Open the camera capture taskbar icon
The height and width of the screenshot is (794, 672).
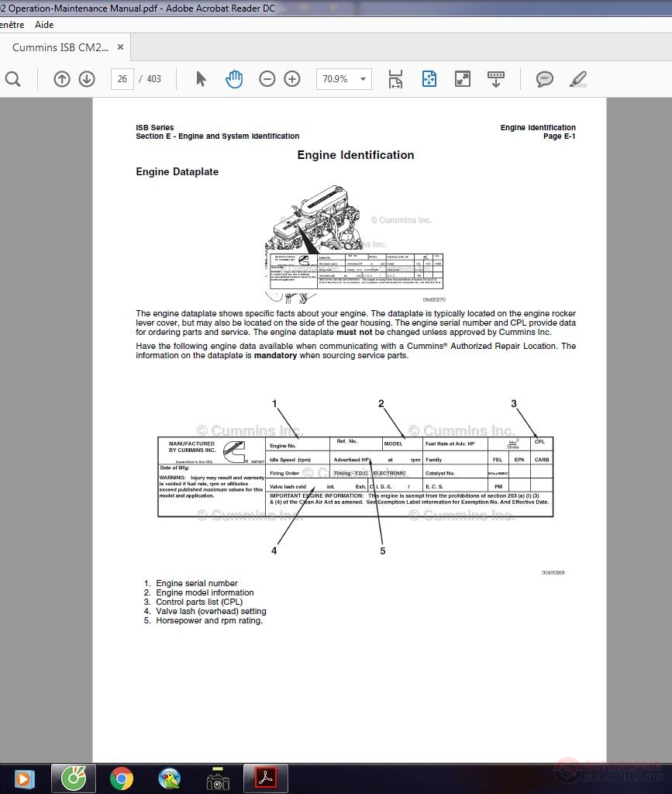218,778
